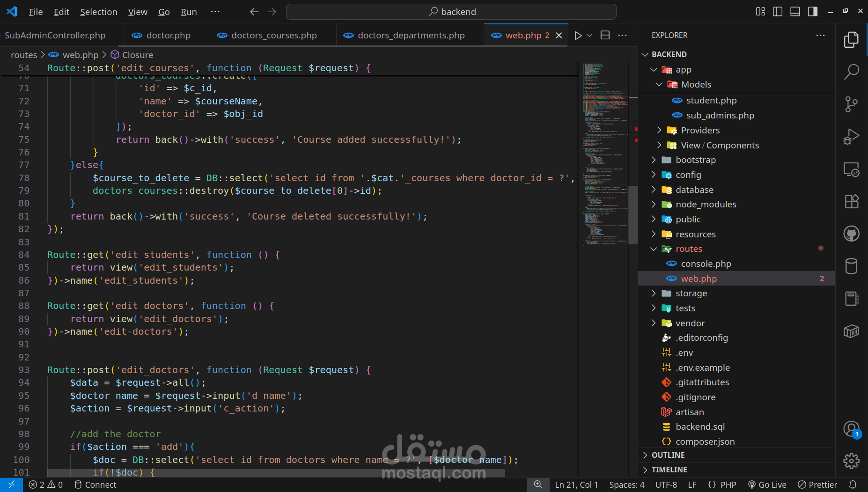Viewport: 868px width, 492px height.
Task: Open Explorer Views and More Actions ellipsis
Action: point(820,36)
